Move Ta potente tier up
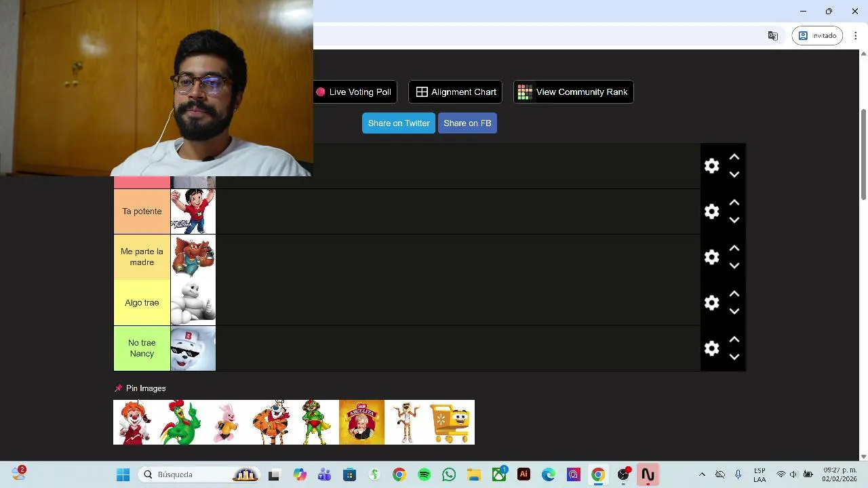 (734, 203)
